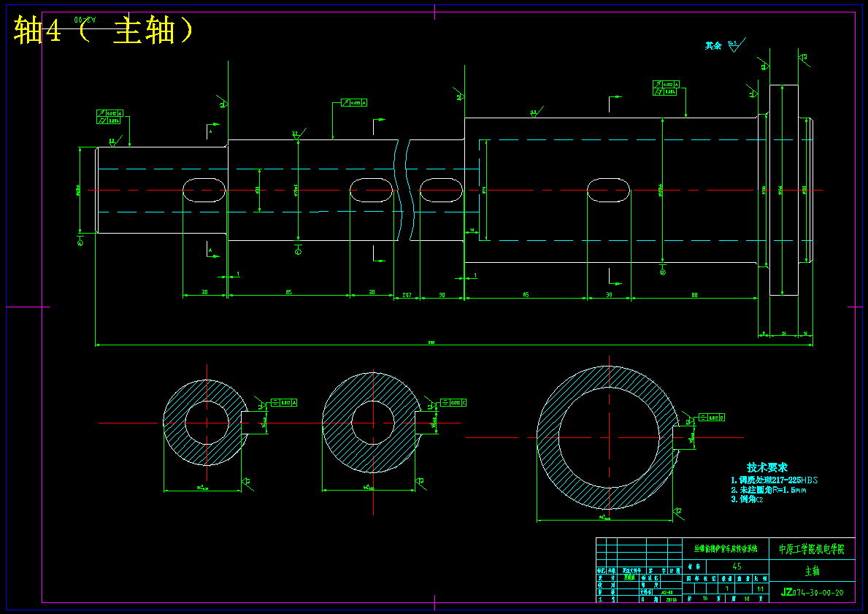Click the note 1.调质处理217-225HBS

pos(774,480)
